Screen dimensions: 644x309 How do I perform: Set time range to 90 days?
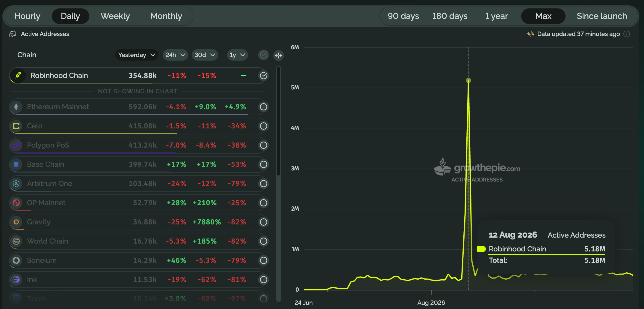point(403,16)
